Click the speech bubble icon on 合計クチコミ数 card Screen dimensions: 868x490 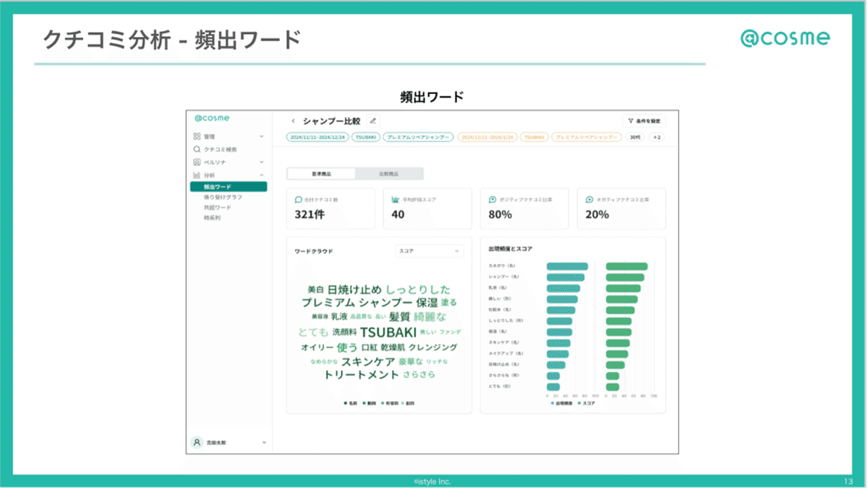coord(299,199)
